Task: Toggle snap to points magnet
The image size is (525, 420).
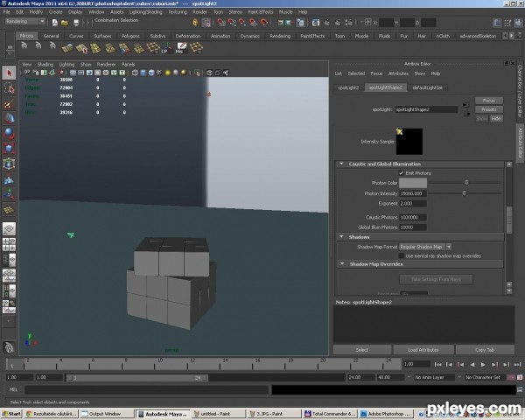Action: (242, 23)
